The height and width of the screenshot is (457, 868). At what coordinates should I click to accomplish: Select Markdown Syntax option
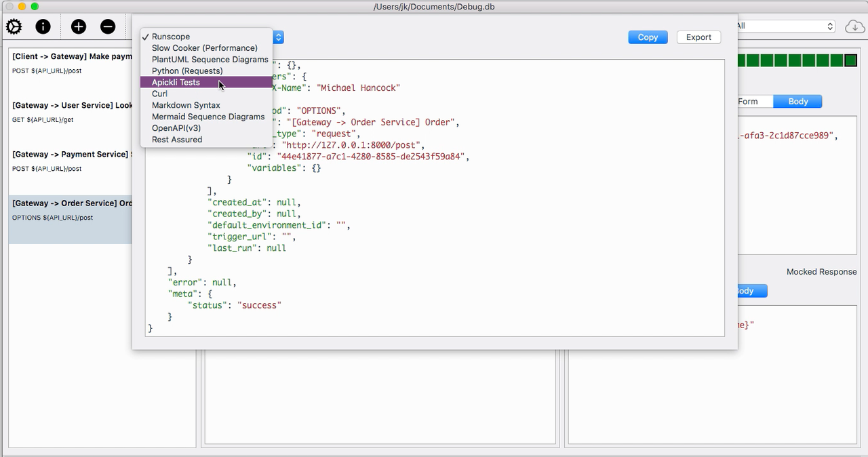tap(186, 105)
